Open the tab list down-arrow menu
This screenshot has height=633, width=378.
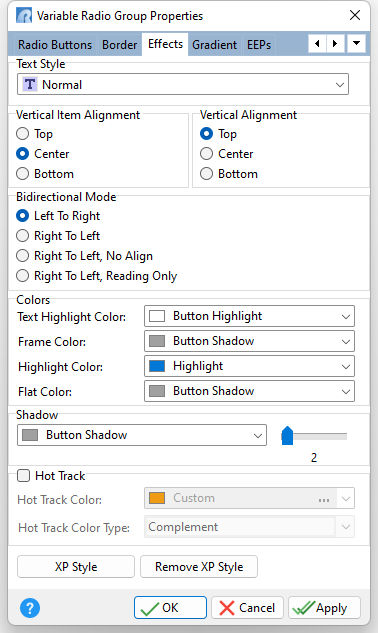tap(356, 43)
